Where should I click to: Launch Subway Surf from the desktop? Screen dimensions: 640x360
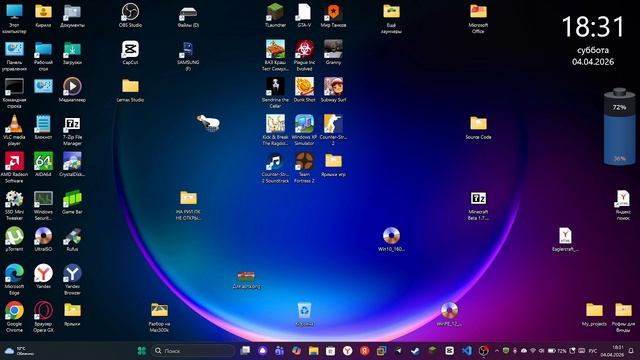pyautogui.click(x=333, y=90)
